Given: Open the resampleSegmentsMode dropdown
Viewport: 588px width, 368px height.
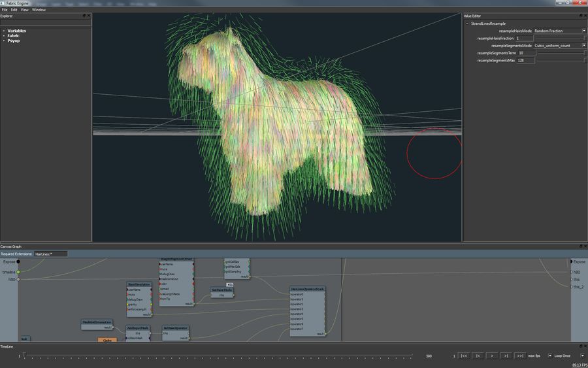Looking at the screenshot, I should coord(560,46).
